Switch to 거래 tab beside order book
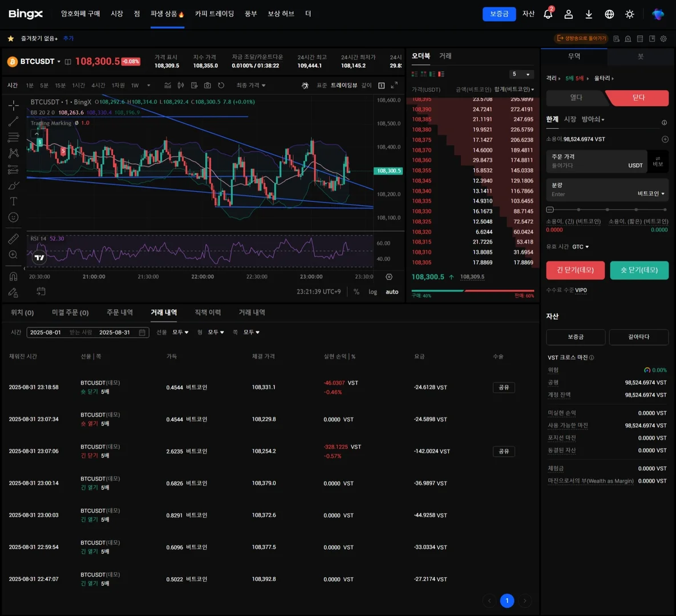 tap(445, 56)
